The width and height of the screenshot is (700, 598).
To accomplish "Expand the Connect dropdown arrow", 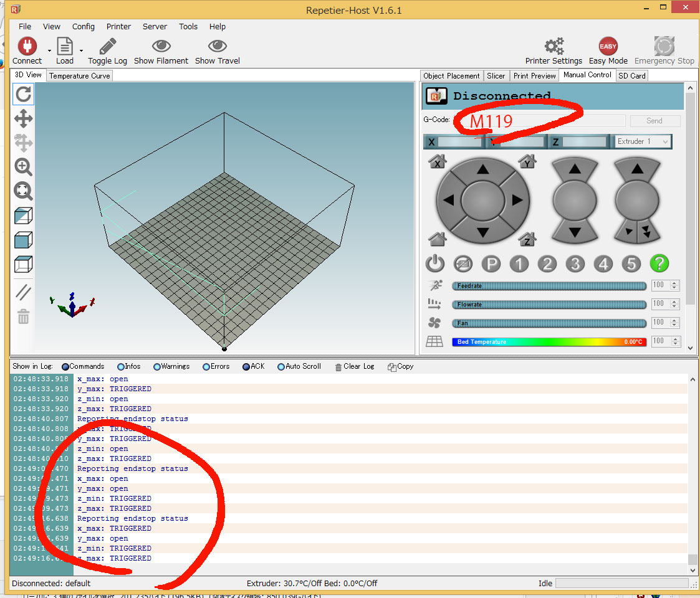I will coord(49,51).
